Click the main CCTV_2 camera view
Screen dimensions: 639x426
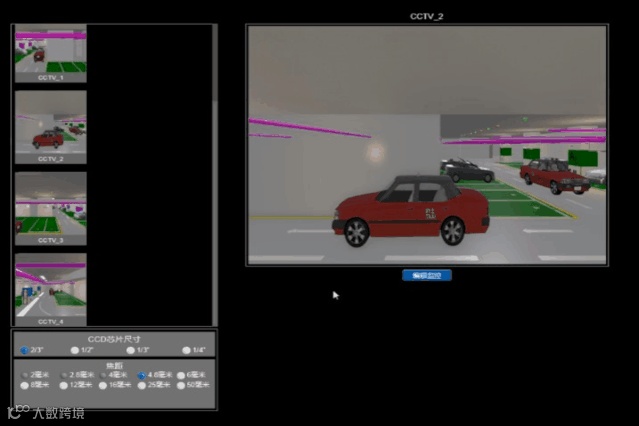pyautogui.click(x=427, y=145)
